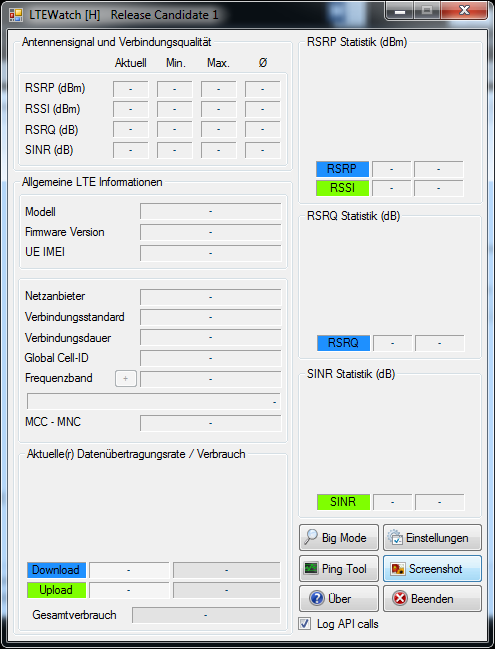495x649 pixels.
Task: Click the green RSSI legend swatch
Action: tap(342, 188)
